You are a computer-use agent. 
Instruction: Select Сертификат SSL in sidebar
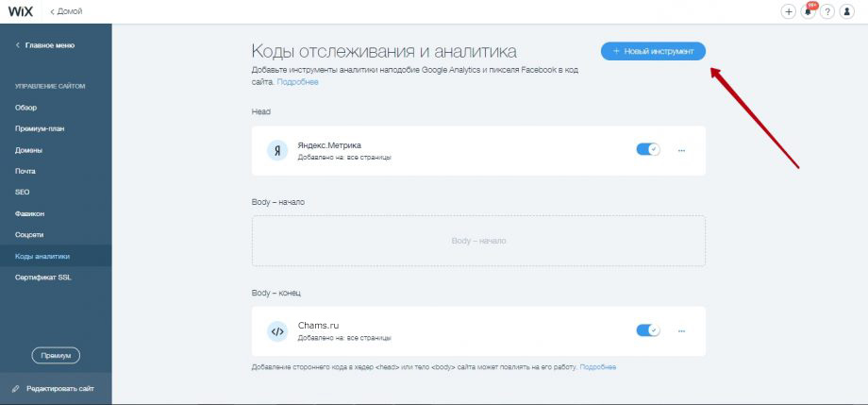click(42, 278)
